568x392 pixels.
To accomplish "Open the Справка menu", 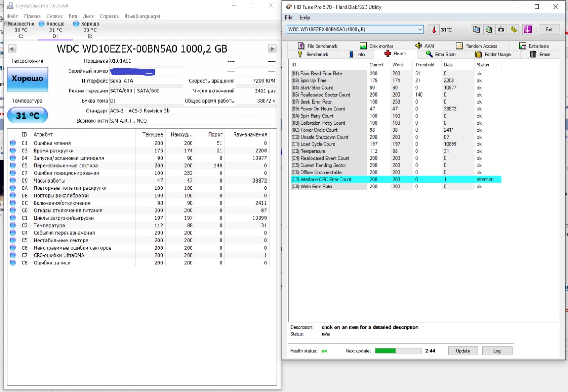I will point(109,16).
